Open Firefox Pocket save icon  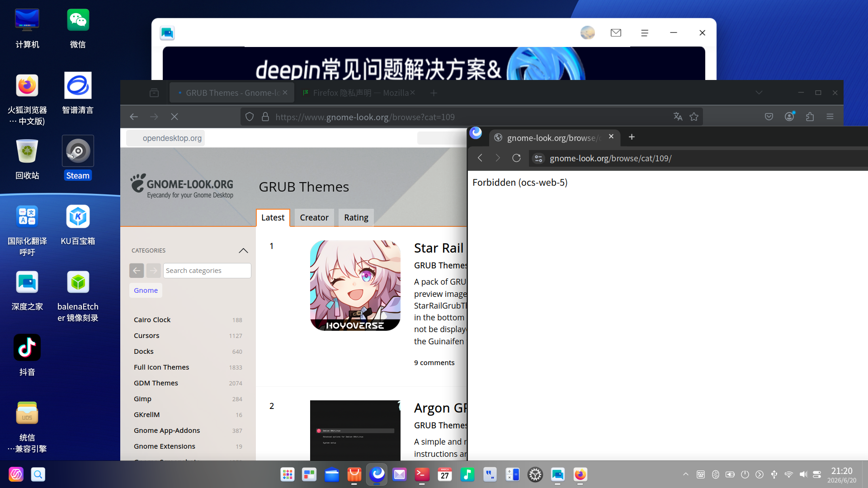coord(769,117)
